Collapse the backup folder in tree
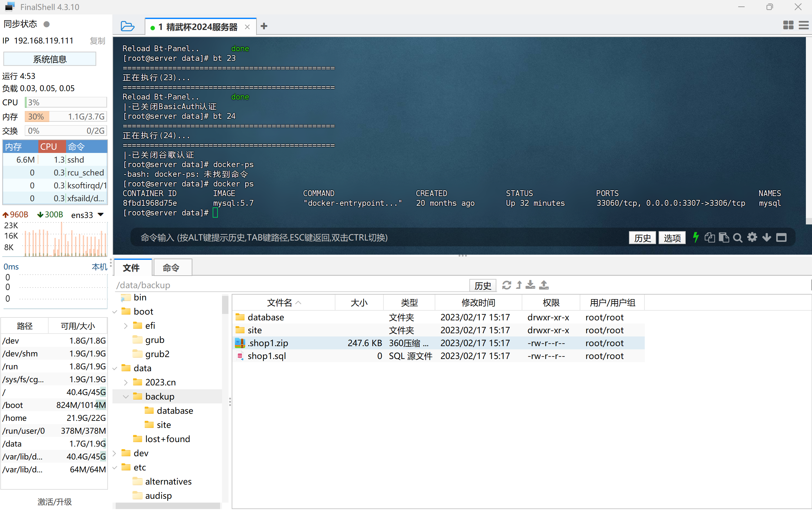The width and height of the screenshot is (812, 510). [x=126, y=396]
